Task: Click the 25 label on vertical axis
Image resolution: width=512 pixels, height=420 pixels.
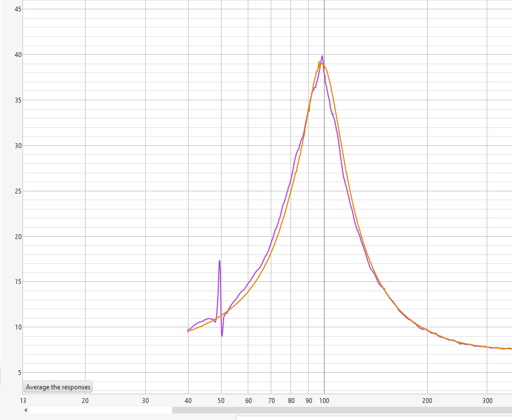Action: click(18, 191)
